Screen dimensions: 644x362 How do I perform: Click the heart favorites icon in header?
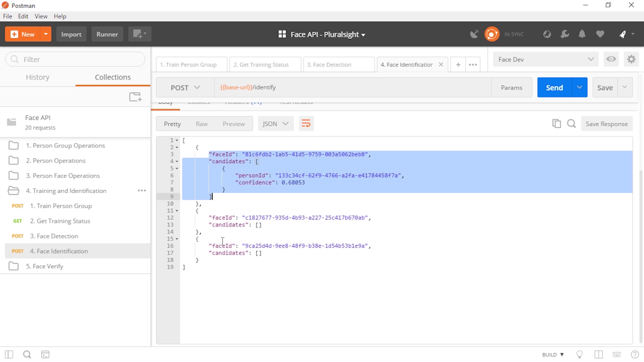click(600, 34)
